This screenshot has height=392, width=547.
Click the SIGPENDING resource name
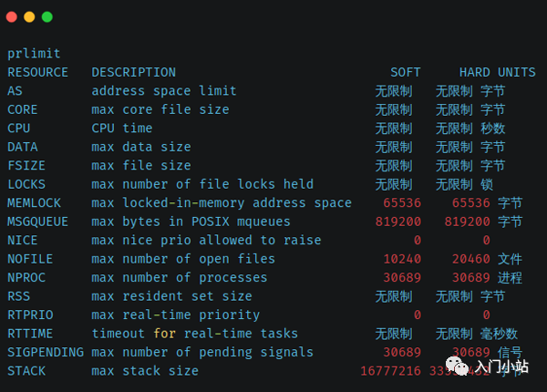click(x=46, y=352)
